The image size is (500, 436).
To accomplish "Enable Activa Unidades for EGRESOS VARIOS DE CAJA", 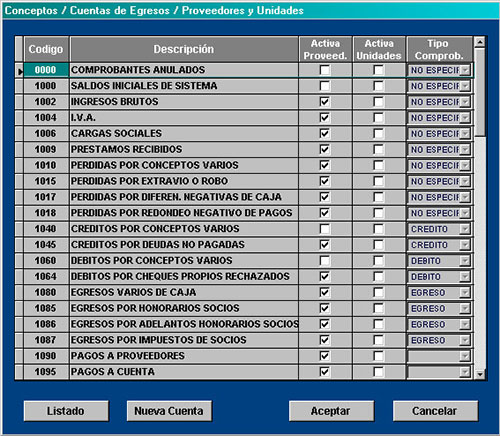I will (x=378, y=292).
